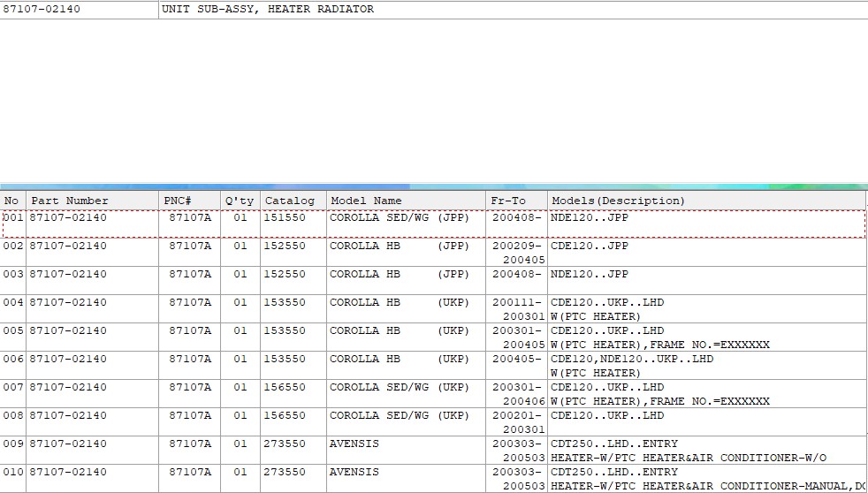The height and width of the screenshot is (493, 868).
Task: Click the Models(Description) column header
Action: 618,201
